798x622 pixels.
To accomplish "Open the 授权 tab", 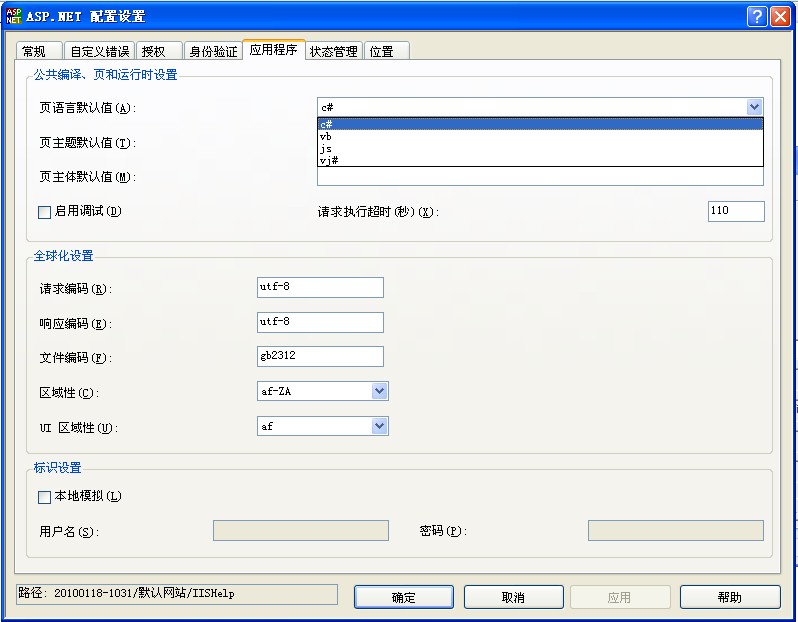I will pyautogui.click(x=159, y=51).
